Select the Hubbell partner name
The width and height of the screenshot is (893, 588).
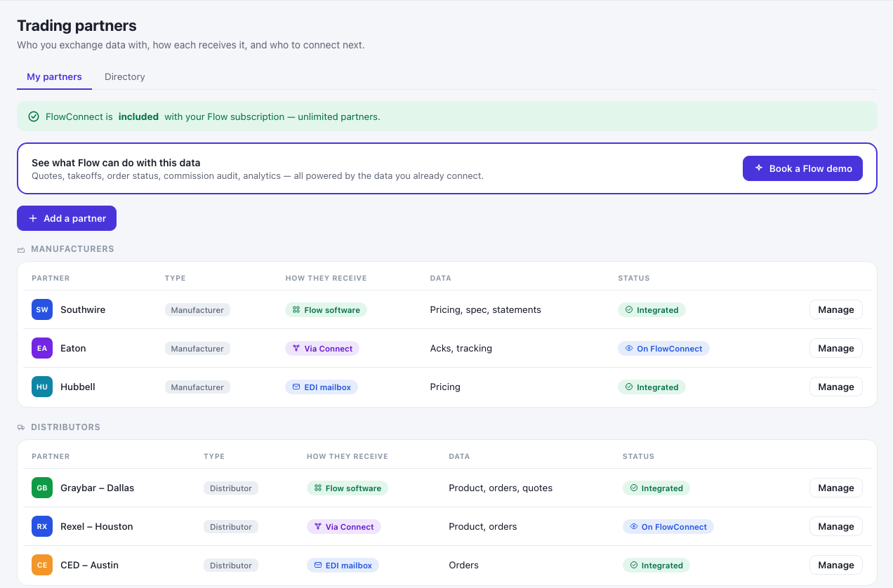coord(78,387)
